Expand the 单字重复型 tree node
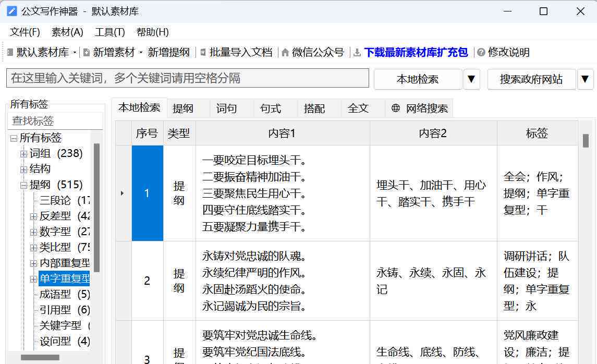597x364 pixels. (x=33, y=279)
